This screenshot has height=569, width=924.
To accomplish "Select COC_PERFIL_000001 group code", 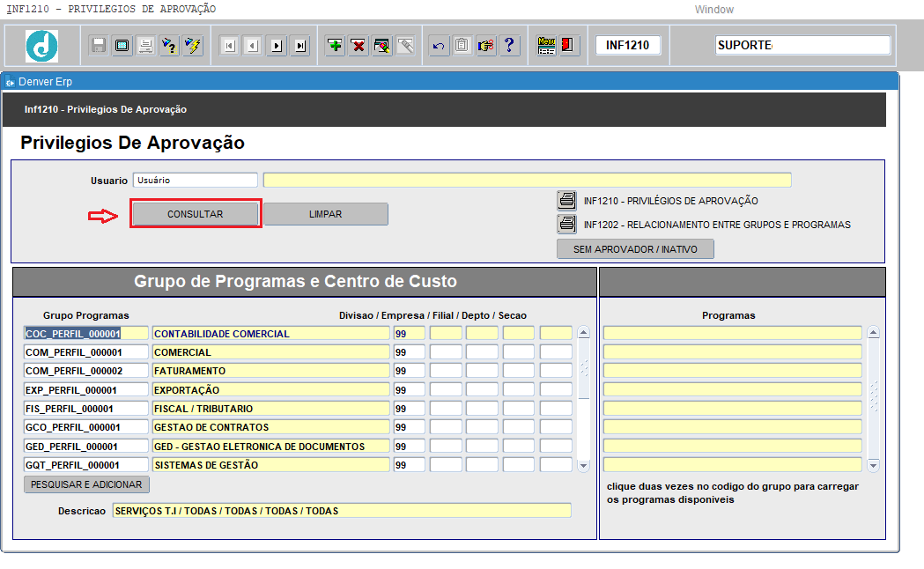I will pyautogui.click(x=86, y=334).
